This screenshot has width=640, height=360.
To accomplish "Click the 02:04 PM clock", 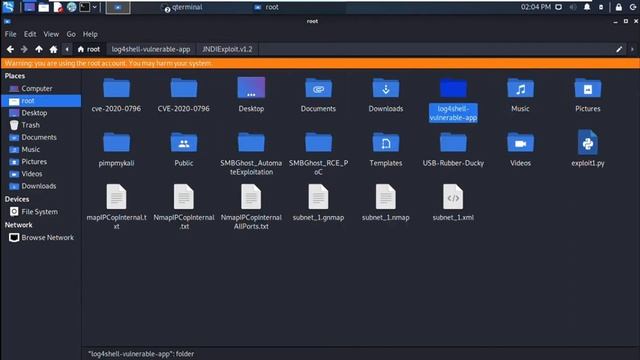I will [x=536, y=7].
